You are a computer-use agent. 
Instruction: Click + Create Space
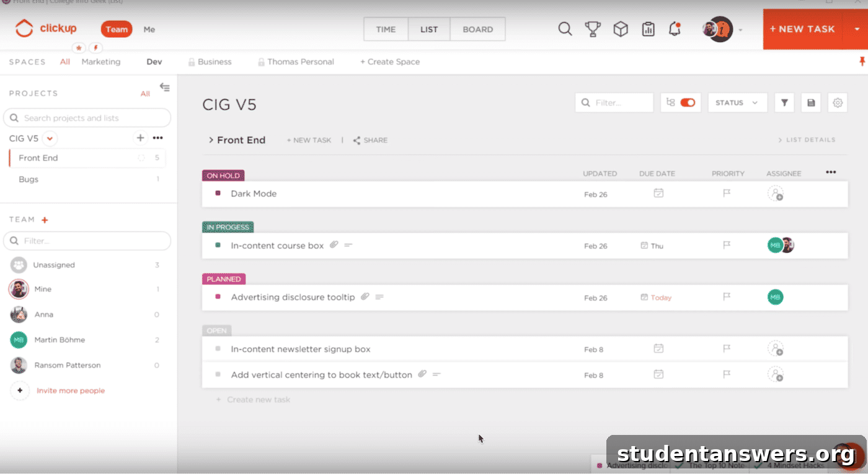(390, 62)
